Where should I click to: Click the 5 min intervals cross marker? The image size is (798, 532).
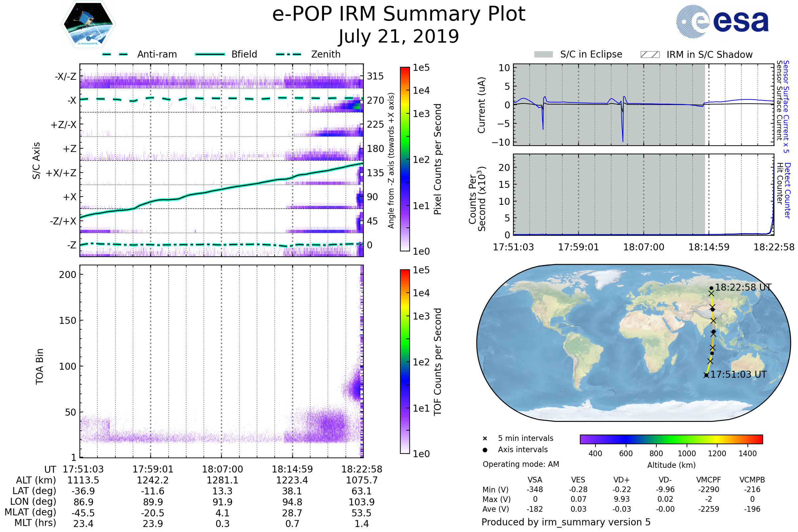click(x=485, y=439)
